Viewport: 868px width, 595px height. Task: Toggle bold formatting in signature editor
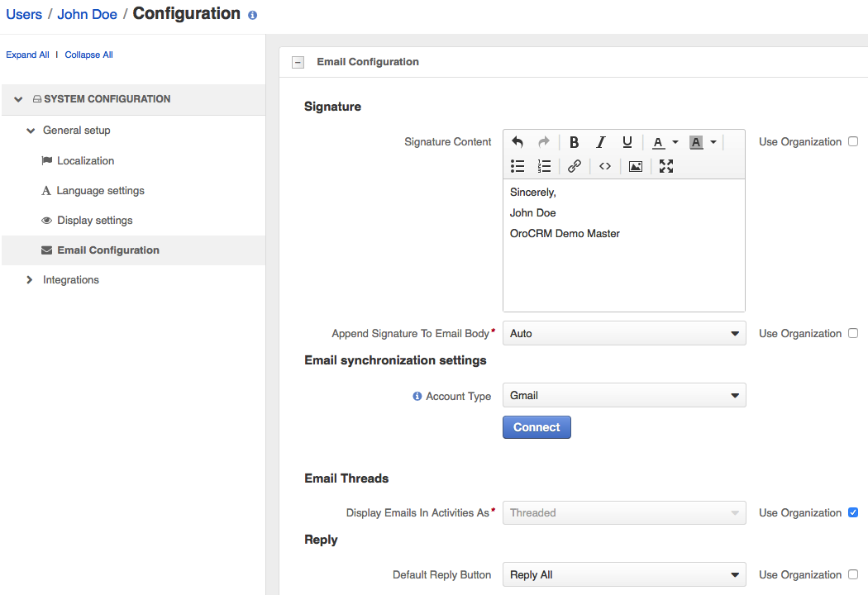(x=574, y=142)
